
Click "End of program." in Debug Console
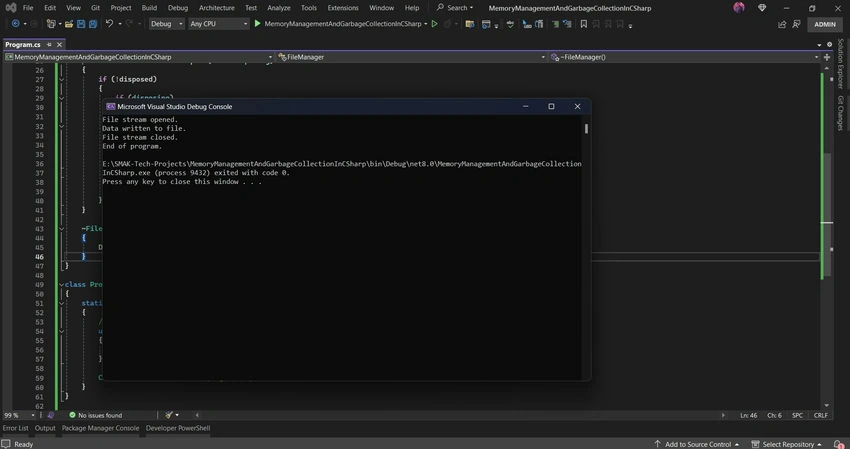tap(132, 146)
